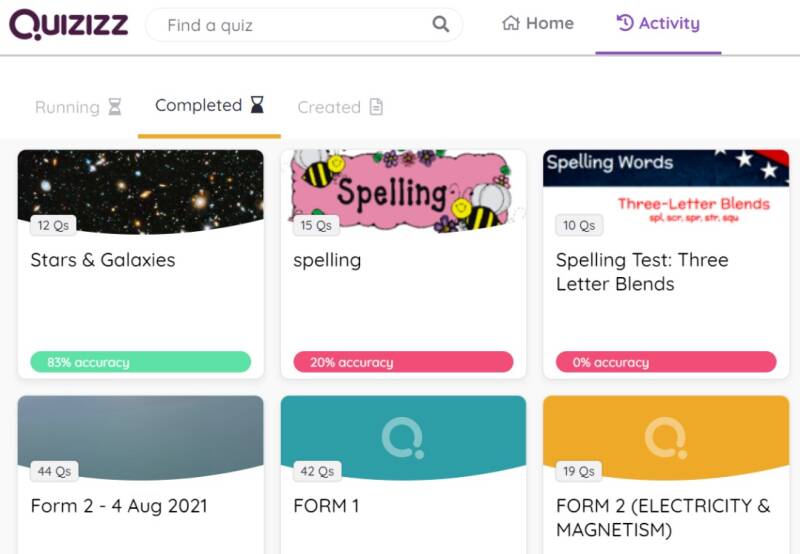Open the Spelling Test: Three Letter Blends title
The image size is (800, 554).
[x=642, y=272]
